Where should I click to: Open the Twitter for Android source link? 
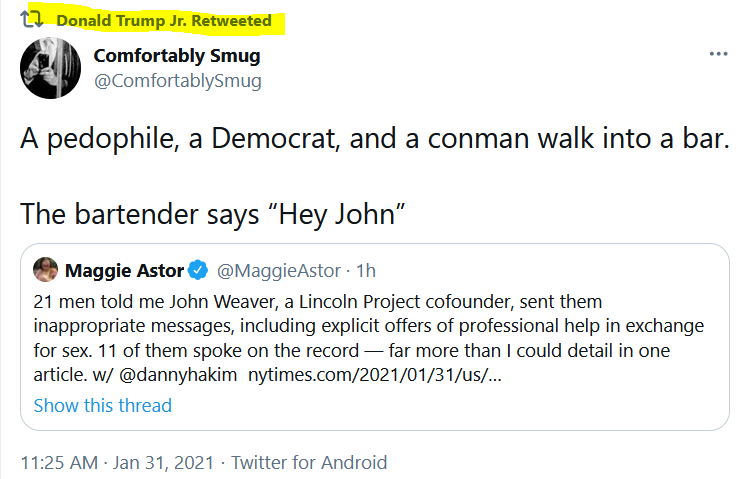[x=309, y=462]
